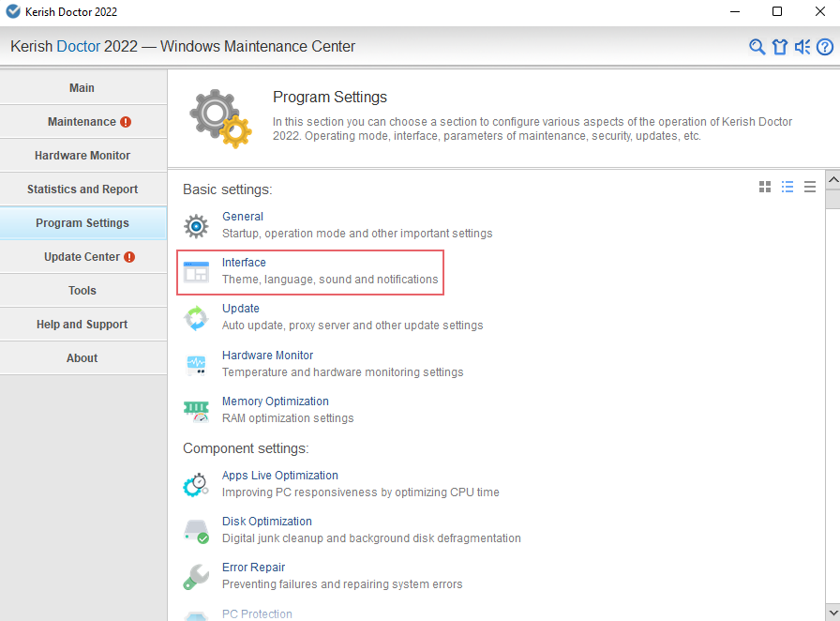The image size is (840, 621).
Task: Open Disk Optimization settings link
Action: (267, 522)
